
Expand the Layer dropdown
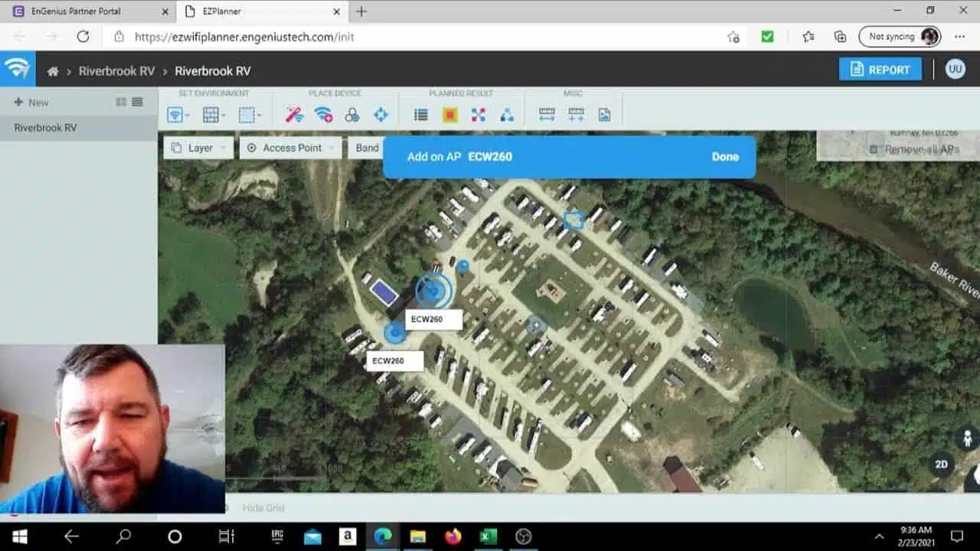click(198, 148)
